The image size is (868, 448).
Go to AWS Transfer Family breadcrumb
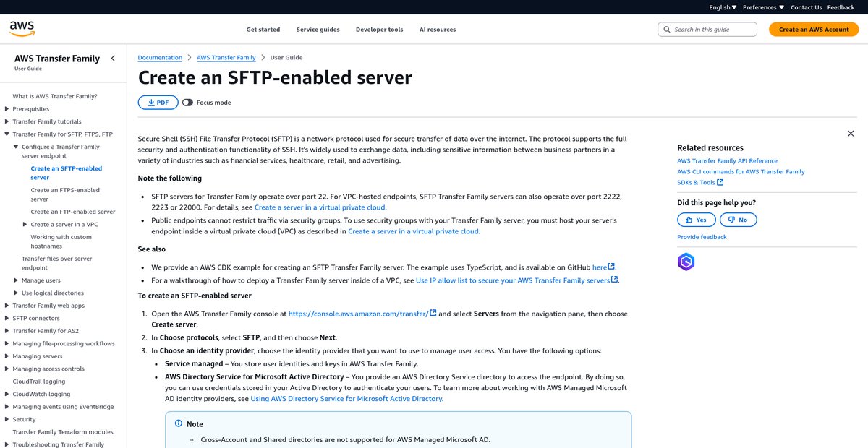226,58
